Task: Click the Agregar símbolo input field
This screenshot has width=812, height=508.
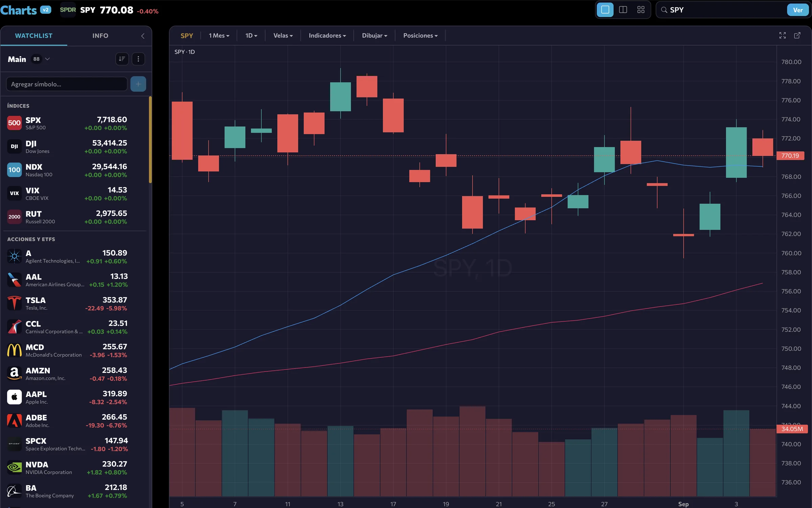Action: click(x=67, y=84)
